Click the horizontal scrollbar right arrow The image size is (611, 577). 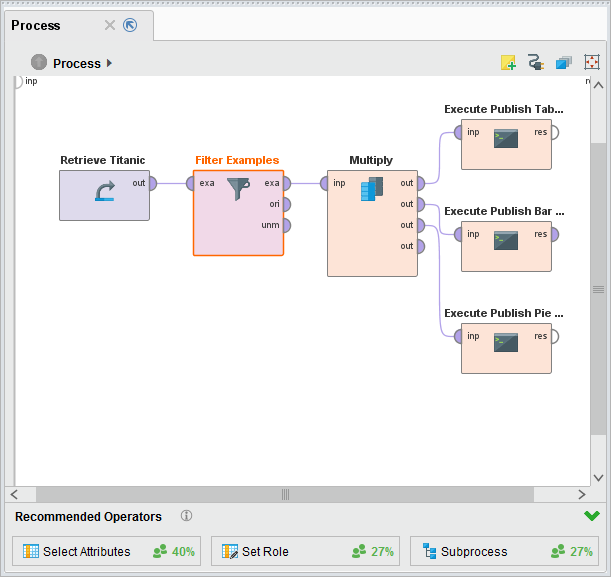[x=582, y=494]
